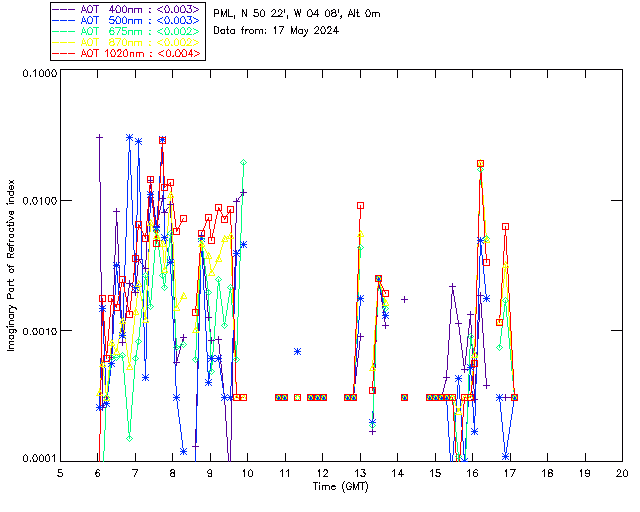Click the 0.0100 y-axis label

(x=39, y=201)
